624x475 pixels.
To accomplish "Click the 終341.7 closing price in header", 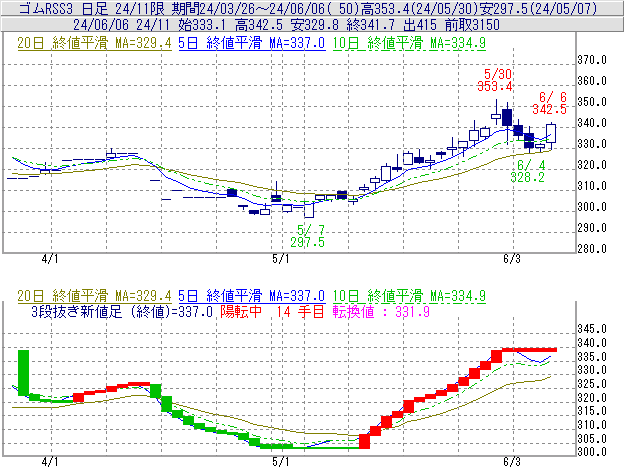I will 370,25.
